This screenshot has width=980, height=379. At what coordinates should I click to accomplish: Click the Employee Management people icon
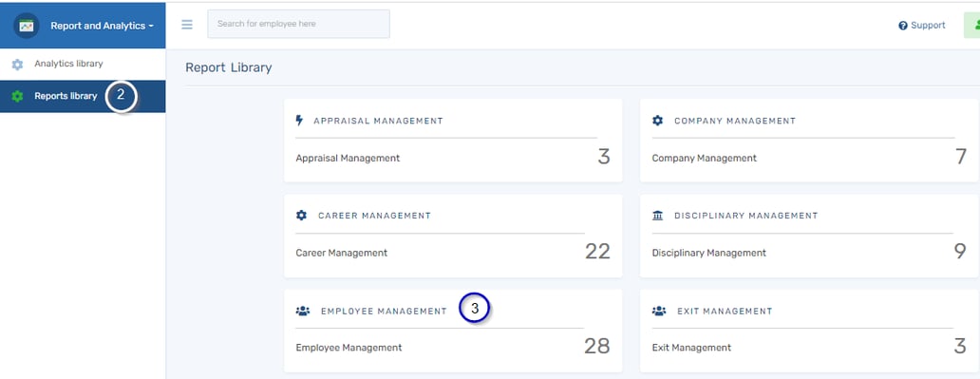[303, 311]
